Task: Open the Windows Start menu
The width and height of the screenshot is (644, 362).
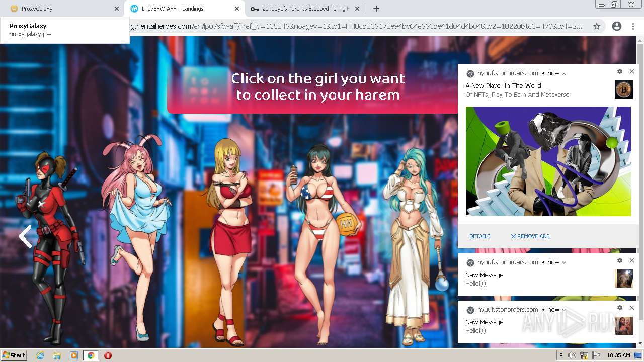Action: click(14, 355)
